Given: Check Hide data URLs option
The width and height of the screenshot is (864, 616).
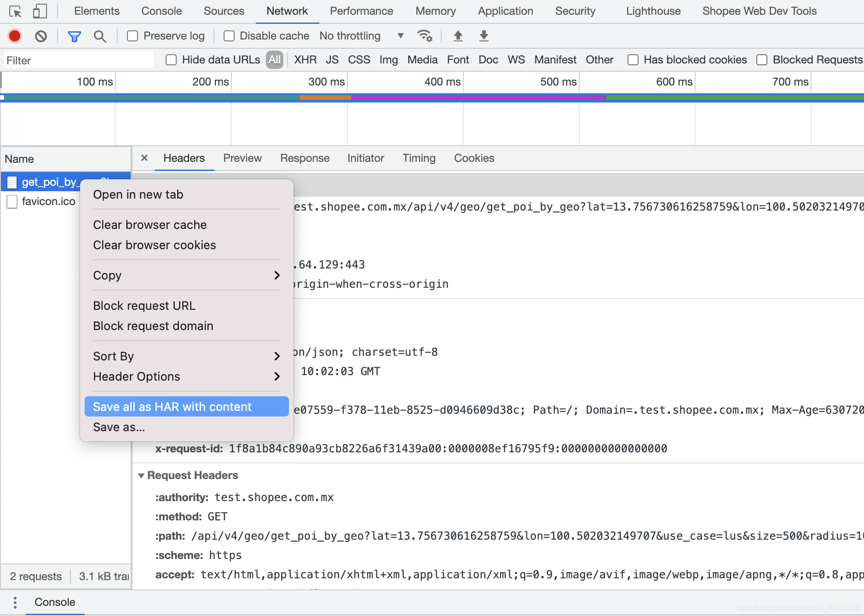Looking at the screenshot, I should [x=171, y=60].
